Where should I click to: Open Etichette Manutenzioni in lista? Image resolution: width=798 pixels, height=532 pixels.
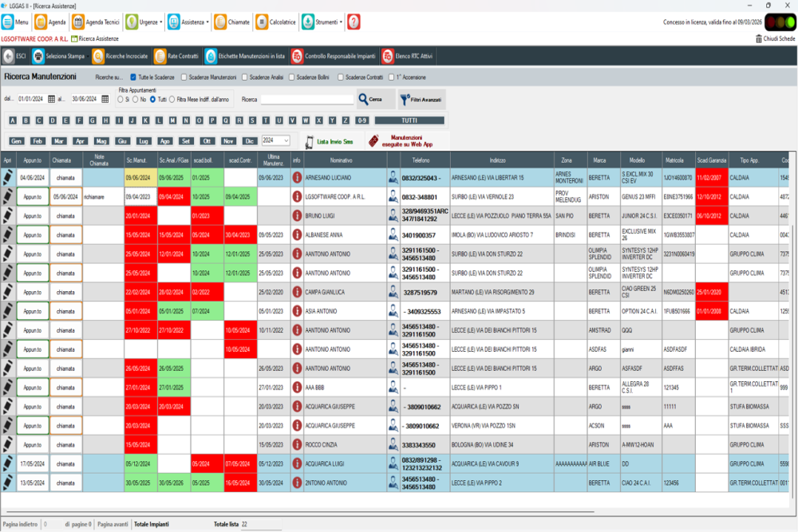pyautogui.click(x=245, y=57)
